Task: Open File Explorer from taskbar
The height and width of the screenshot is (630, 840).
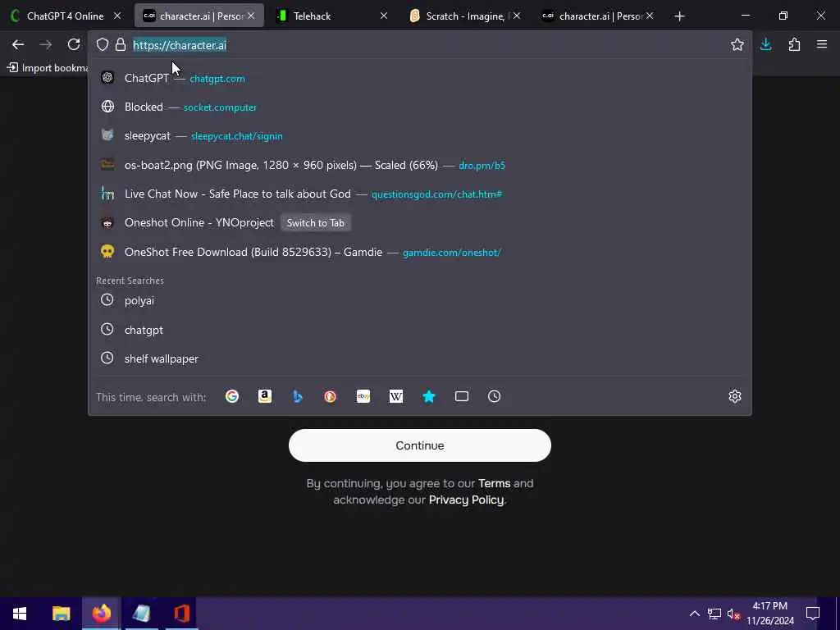Action: (61, 614)
